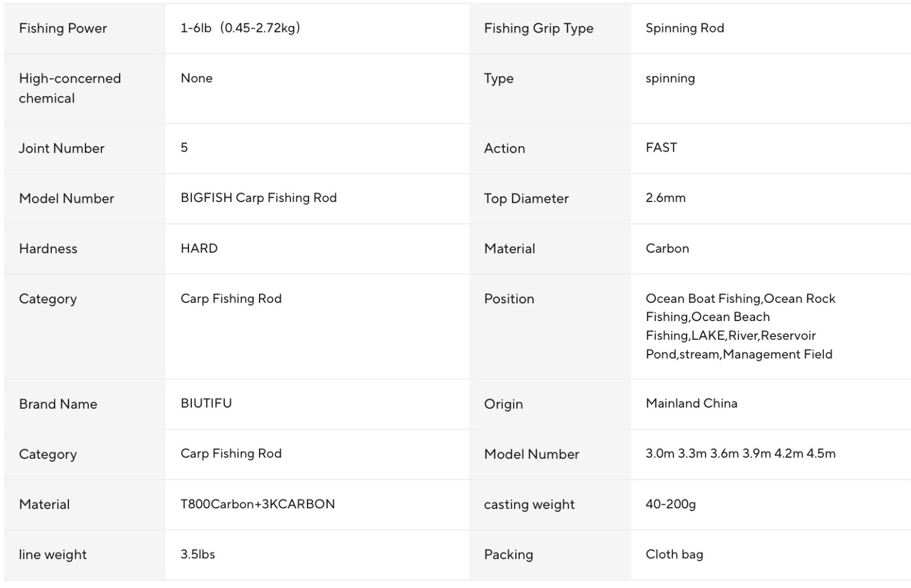Image resolution: width=911 pixels, height=588 pixels.
Task: Click the HARD hardness value
Action: (199, 248)
